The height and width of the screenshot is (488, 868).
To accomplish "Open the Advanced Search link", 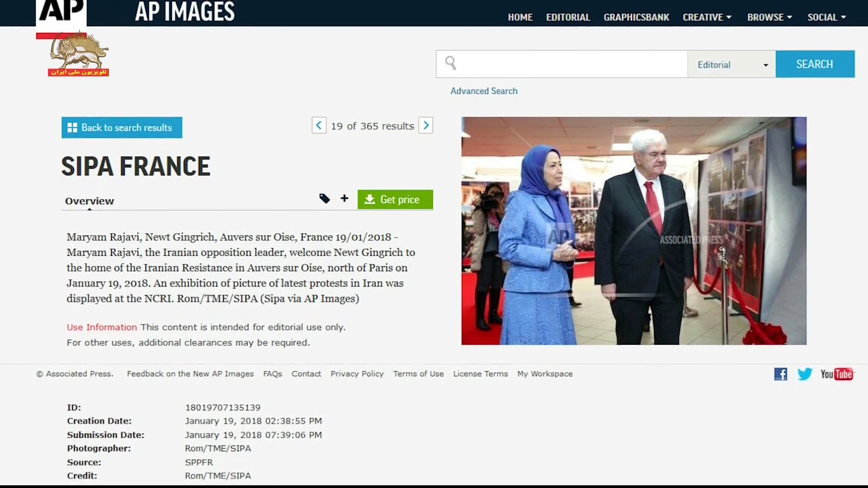I will click(484, 91).
